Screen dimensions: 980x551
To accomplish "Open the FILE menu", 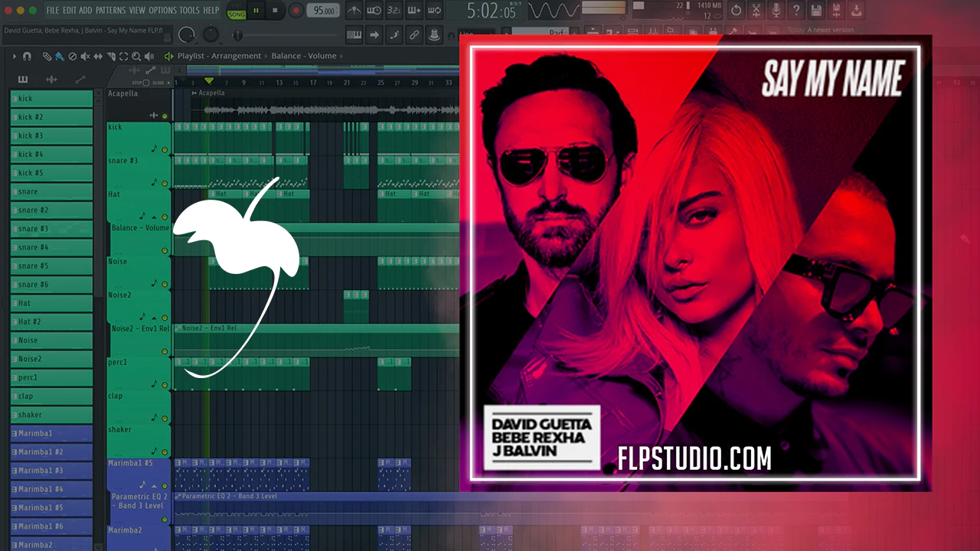I will (x=53, y=11).
